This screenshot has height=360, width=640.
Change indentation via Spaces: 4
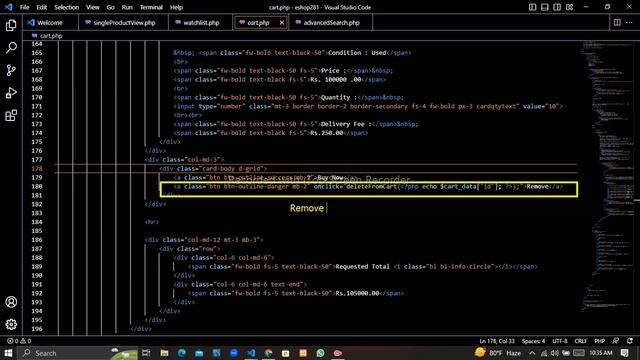[533, 341]
